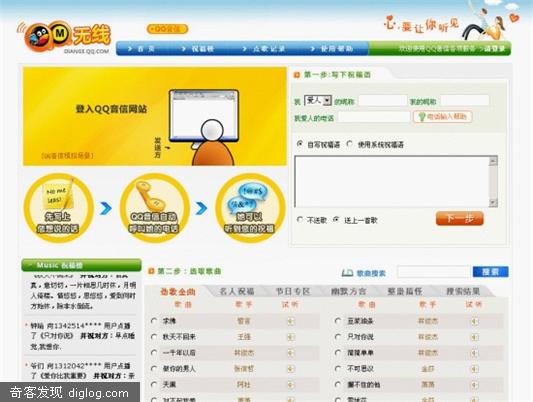Switch to the 幽默方言 tab
This screenshot has width=533, height=402.
pyautogui.click(x=349, y=292)
